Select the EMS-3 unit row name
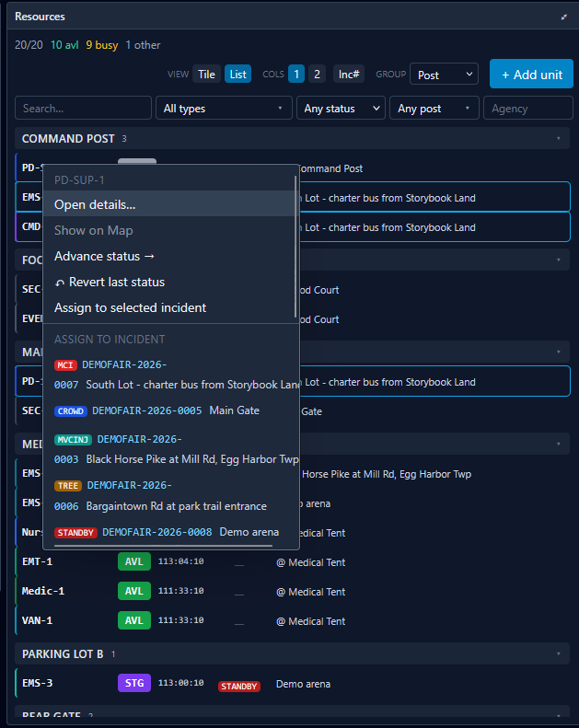 coord(38,683)
